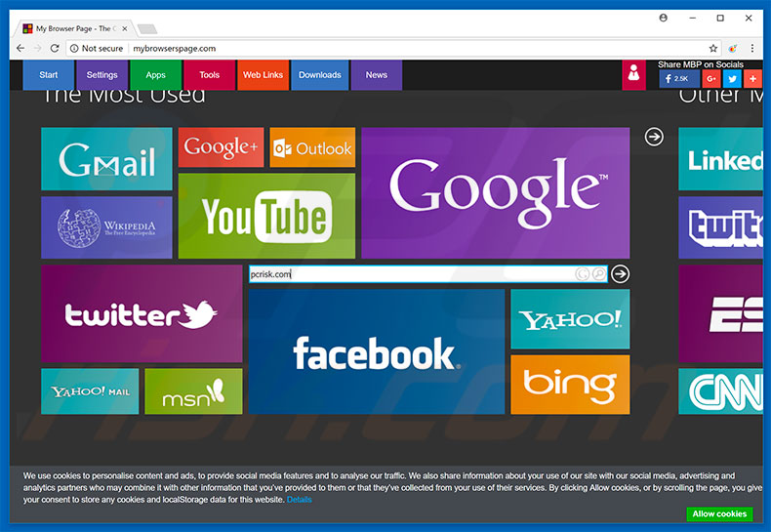
Task: Open a new browser tab
Action: (x=147, y=29)
